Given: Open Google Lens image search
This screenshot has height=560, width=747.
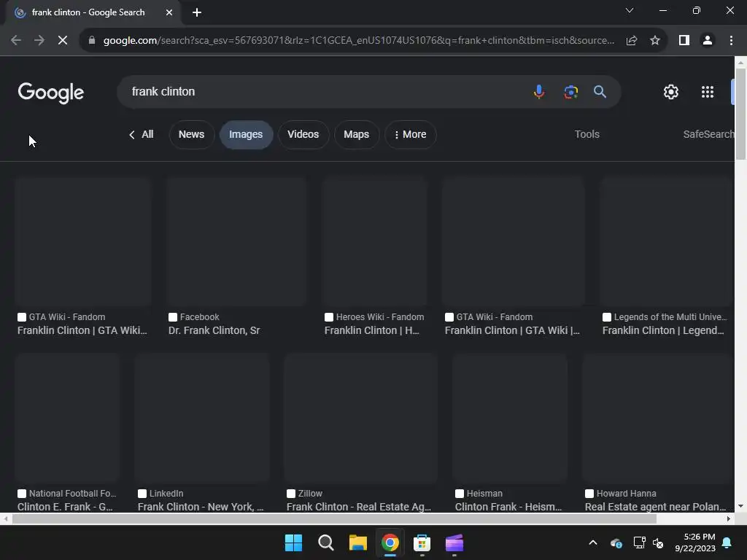Looking at the screenshot, I should tap(570, 91).
